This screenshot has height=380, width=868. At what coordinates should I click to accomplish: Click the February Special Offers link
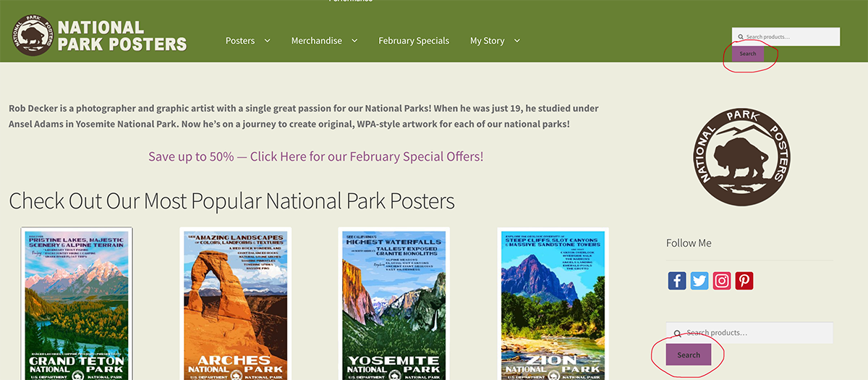pyautogui.click(x=316, y=156)
